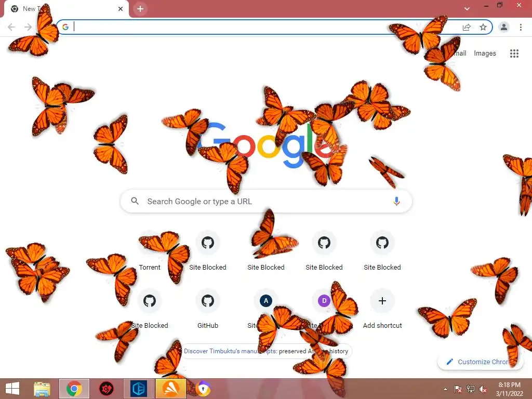Open the Windows Start button
This screenshot has height=399, width=532.
coord(12,389)
